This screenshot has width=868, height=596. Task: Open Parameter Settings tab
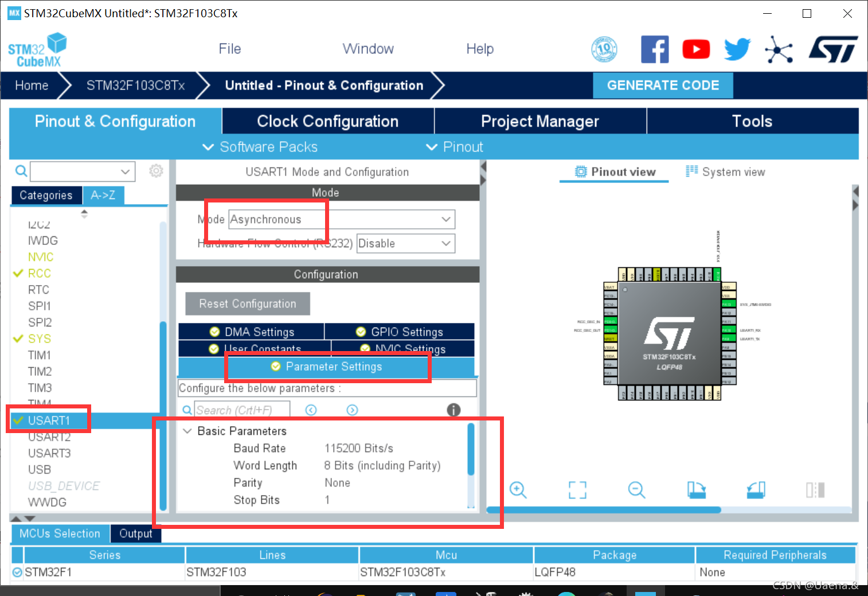(x=326, y=367)
